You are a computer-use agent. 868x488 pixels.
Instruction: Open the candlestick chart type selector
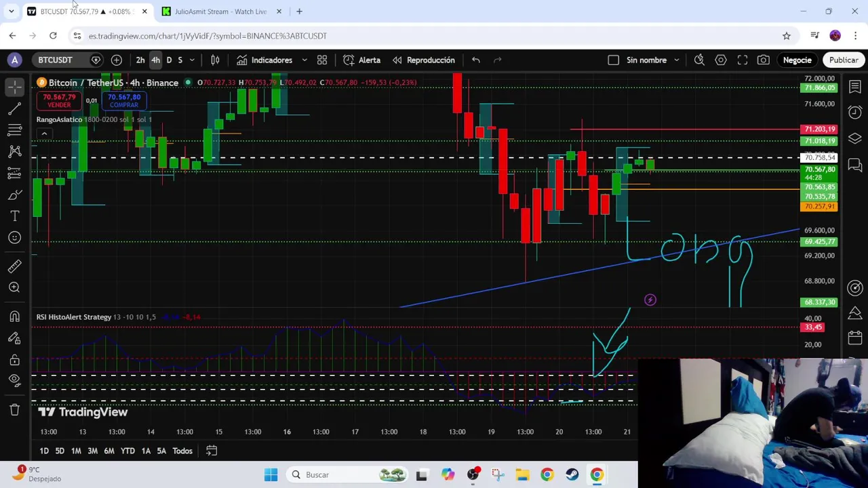[215, 60]
